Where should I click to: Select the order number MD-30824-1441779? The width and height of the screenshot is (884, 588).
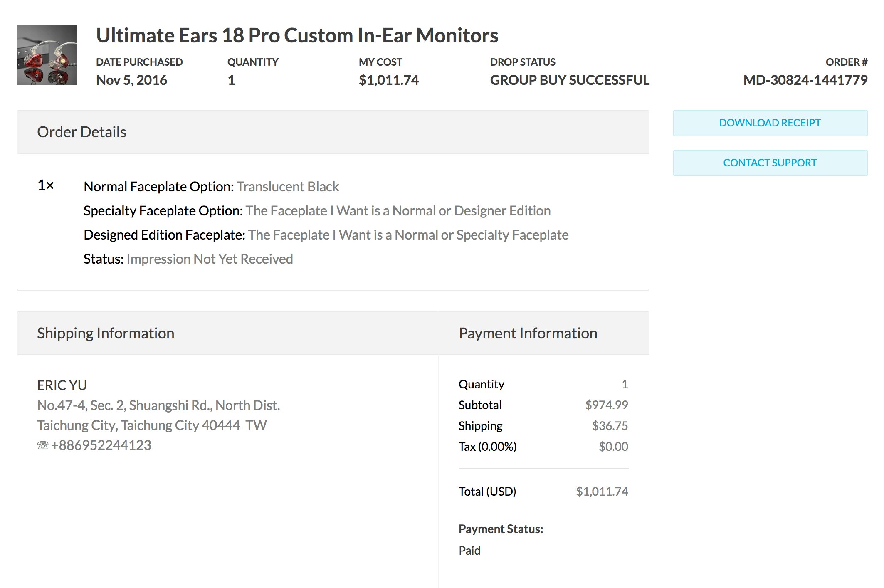coord(805,80)
